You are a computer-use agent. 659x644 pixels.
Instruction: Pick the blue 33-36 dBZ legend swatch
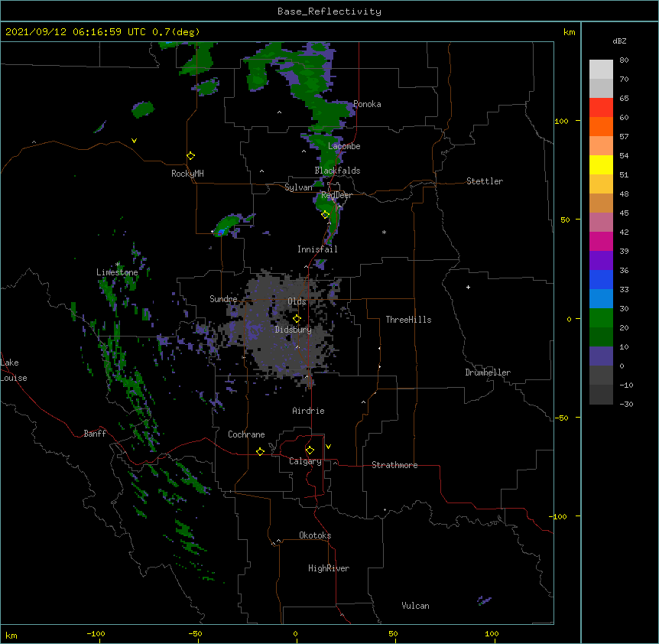pos(601,279)
